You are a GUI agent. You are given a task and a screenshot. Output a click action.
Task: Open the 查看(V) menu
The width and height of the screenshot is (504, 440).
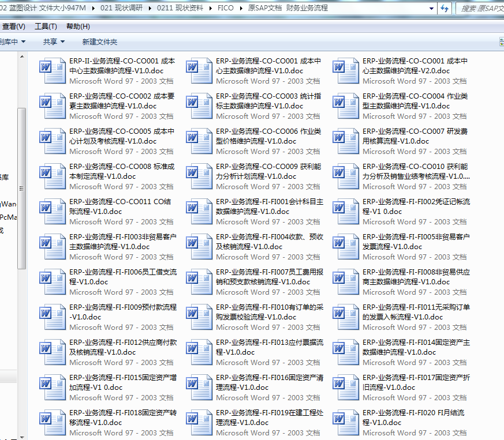(14, 27)
